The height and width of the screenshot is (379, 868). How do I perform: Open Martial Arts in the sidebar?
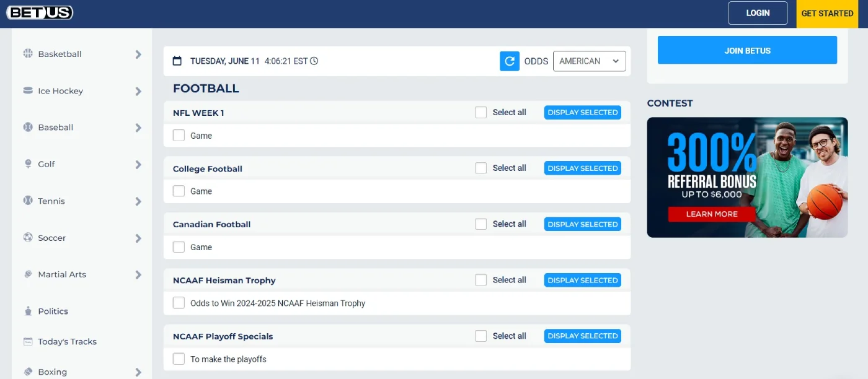pos(62,274)
